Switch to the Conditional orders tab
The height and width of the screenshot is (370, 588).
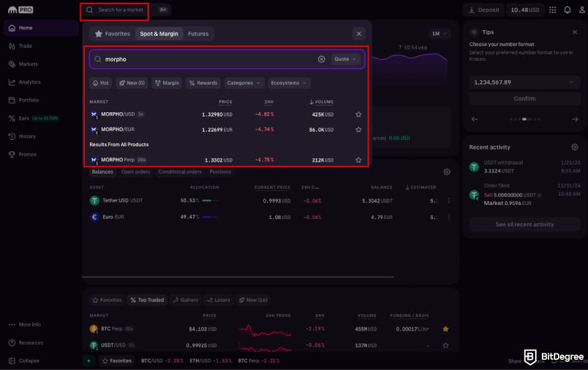[180, 172]
